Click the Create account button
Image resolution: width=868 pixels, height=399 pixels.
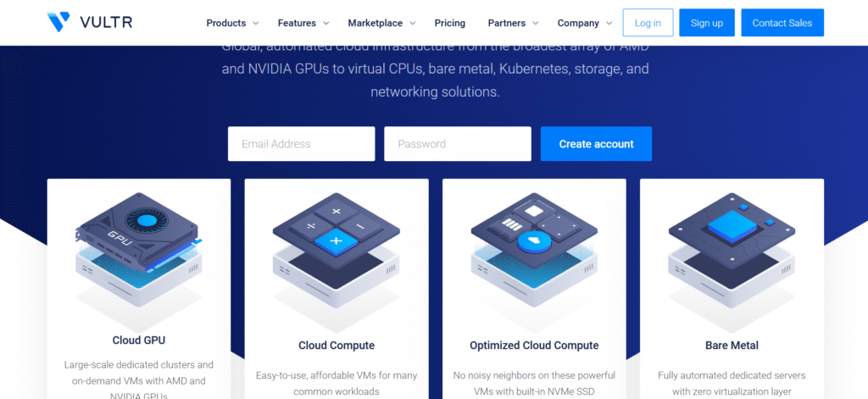[x=596, y=144]
